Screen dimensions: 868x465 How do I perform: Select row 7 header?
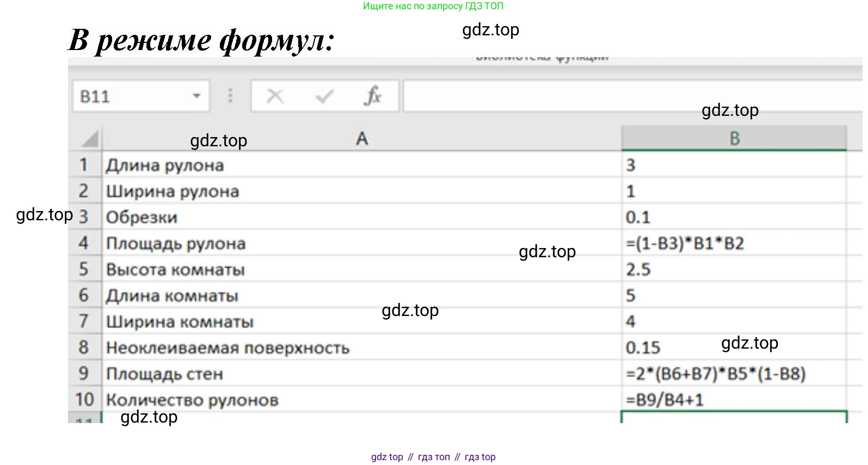point(84,321)
